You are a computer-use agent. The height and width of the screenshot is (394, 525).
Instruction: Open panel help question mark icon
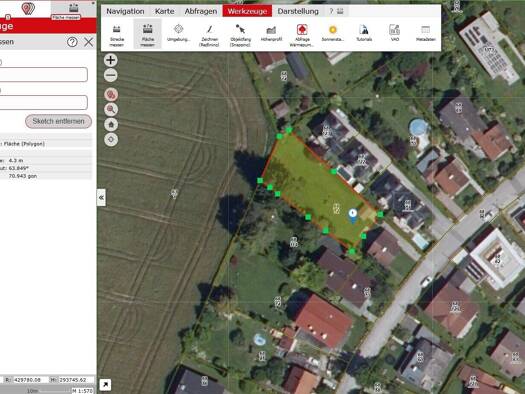click(x=72, y=42)
